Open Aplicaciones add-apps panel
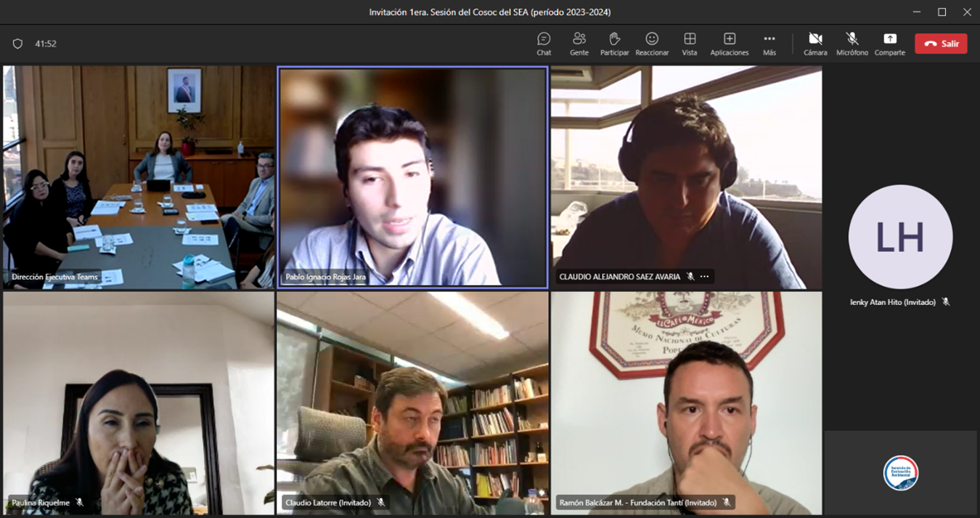 [729, 43]
